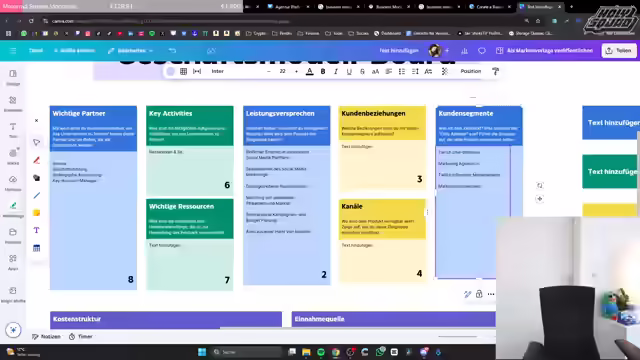The height and width of the screenshot is (360, 640).
Task: Toggle strikethrough formatting
Action: coord(362,71)
